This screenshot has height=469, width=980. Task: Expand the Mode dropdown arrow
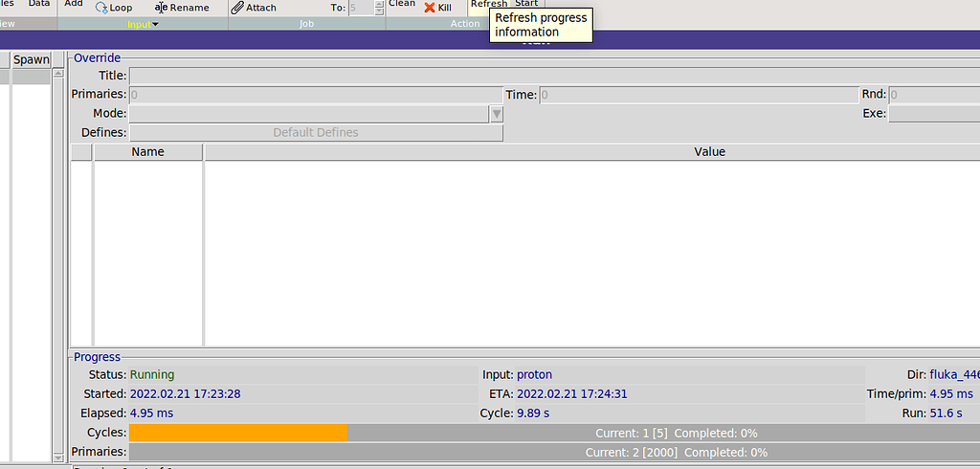pyautogui.click(x=497, y=114)
